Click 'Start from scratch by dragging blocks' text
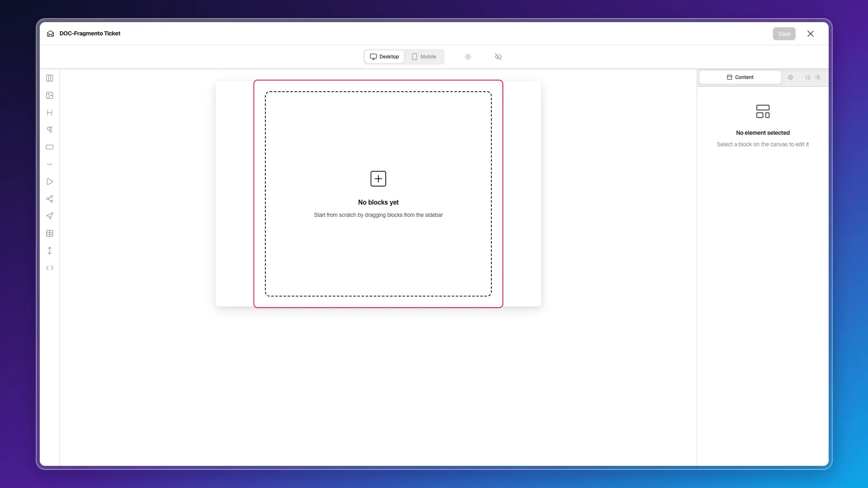Image resolution: width=868 pixels, height=488 pixels. (378, 215)
